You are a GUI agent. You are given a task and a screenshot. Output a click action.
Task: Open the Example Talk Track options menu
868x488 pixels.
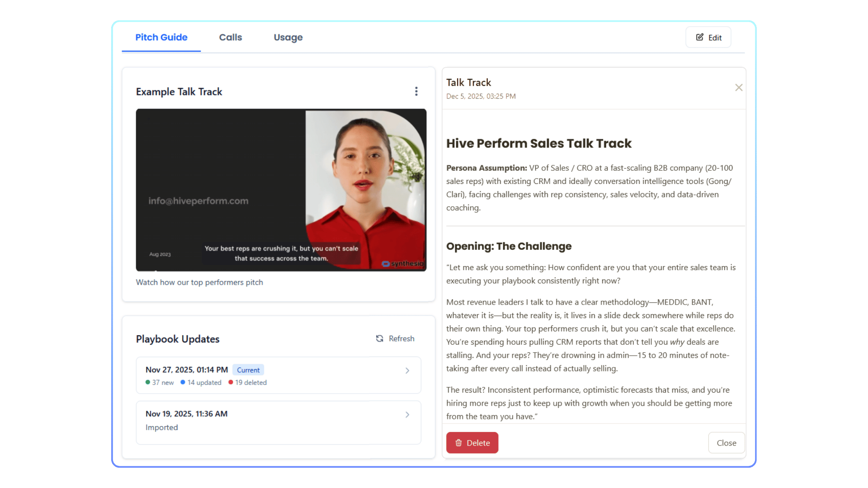416,91
